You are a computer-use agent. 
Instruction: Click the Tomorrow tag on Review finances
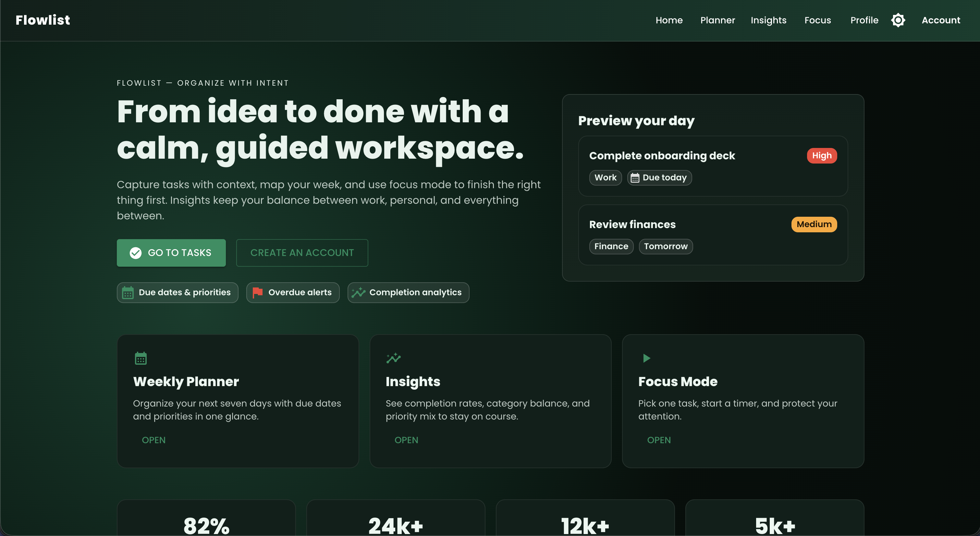(666, 246)
